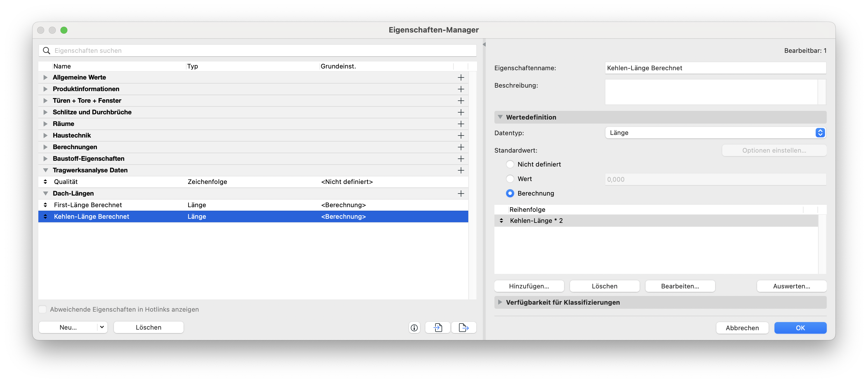Screen dimensions: 868x383
Task: Add property to Haustechnik group
Action: [x=461, y=135]
